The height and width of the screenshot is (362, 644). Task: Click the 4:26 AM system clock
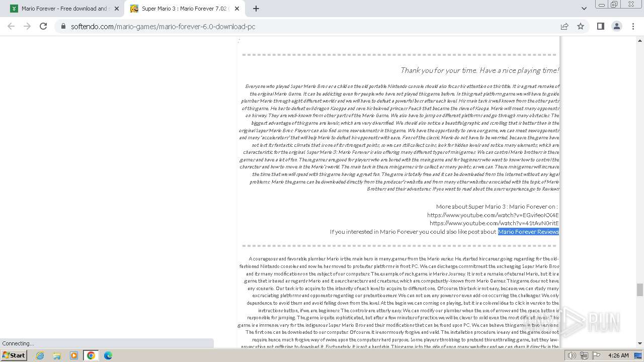[x=618, y=355]
